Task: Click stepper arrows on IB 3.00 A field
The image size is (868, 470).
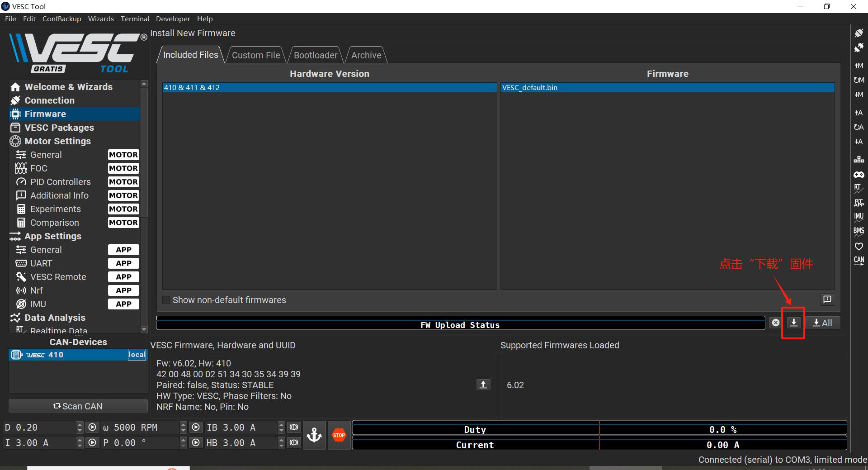Action: [281, 427]
